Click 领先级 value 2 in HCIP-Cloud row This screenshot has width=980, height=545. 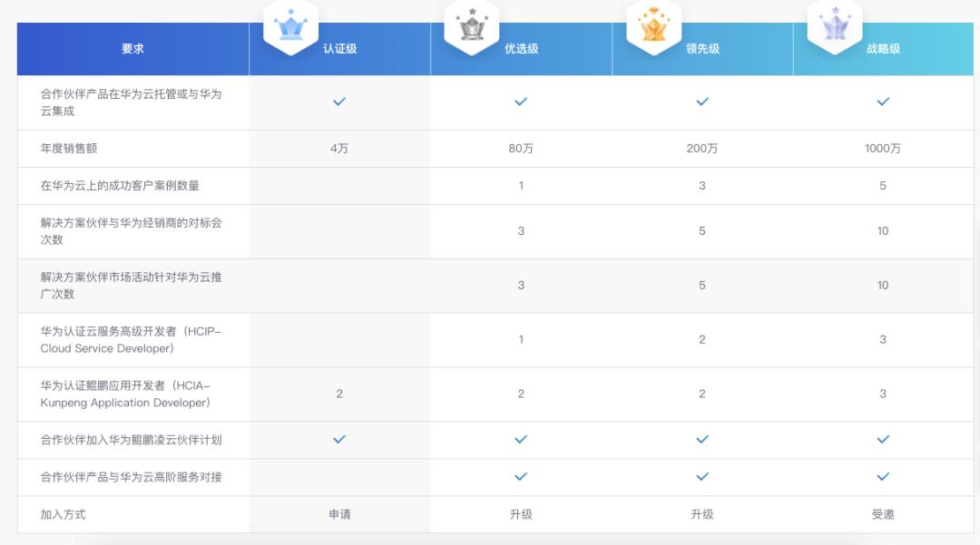pyautogui.click(x=702, y=340)
